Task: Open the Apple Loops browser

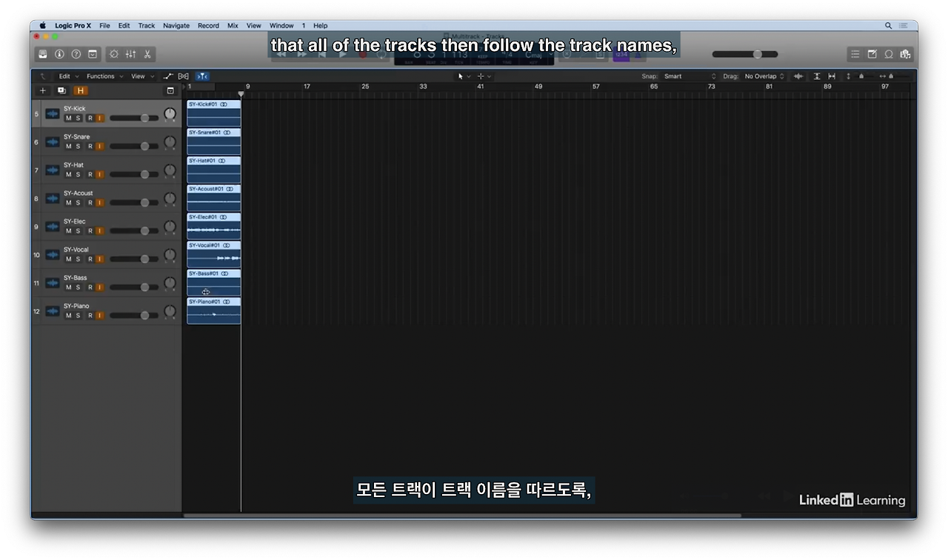Action: click(x=889, y=54)
